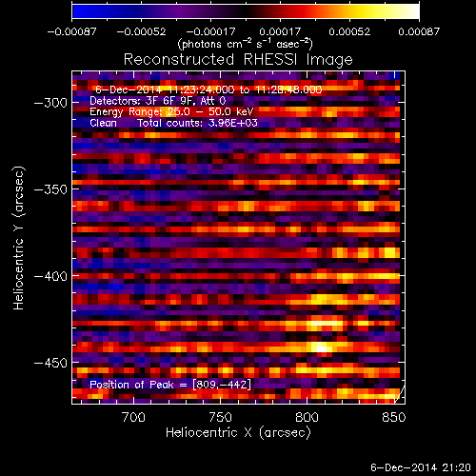
Task: Click the photons cm-2 s-1 asec-2 units label
Action: click(x=245, y=44)
